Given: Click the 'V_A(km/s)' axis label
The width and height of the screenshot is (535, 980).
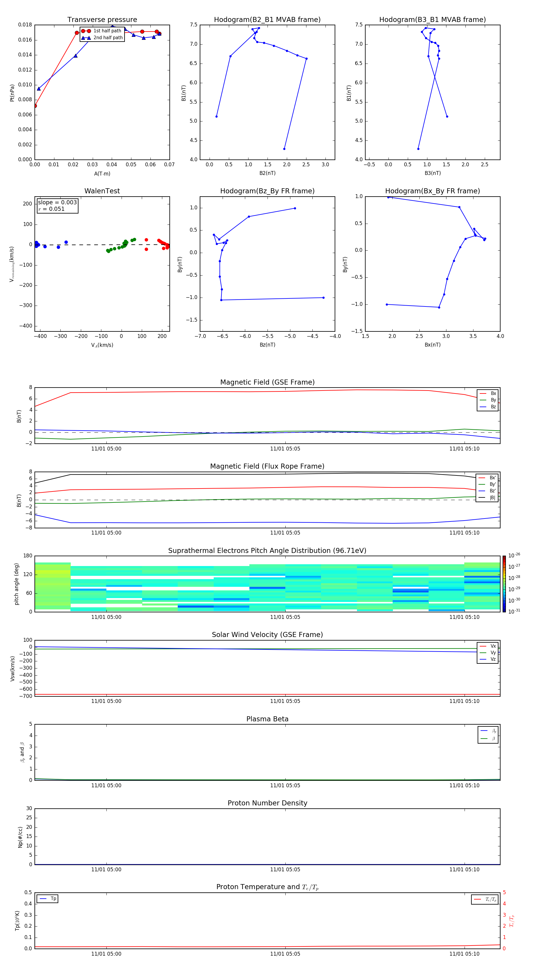Looking at the screenshot, I should [102, 345].
